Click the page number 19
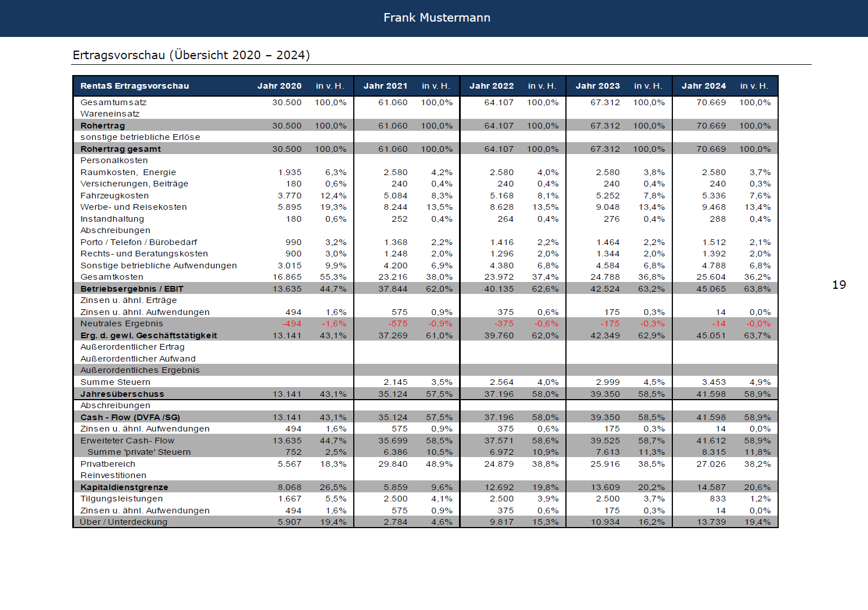This screenshot has width=868, height=610. pos(839,285)
